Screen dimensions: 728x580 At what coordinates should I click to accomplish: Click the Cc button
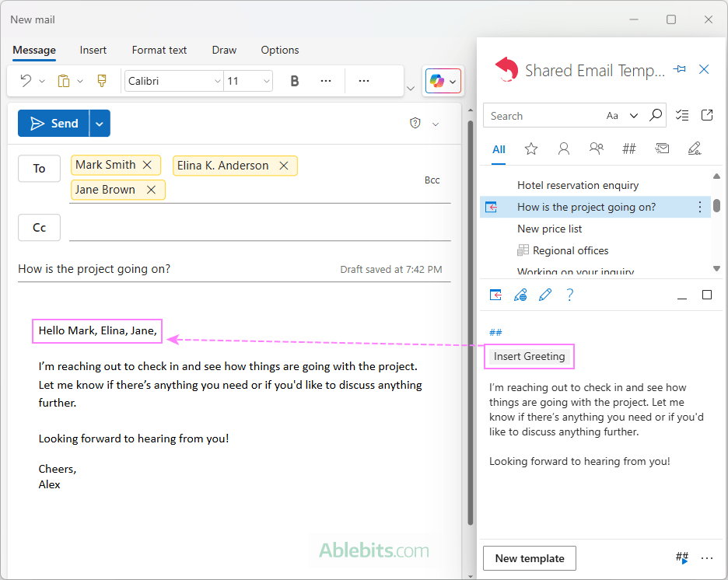click(39, 228)
